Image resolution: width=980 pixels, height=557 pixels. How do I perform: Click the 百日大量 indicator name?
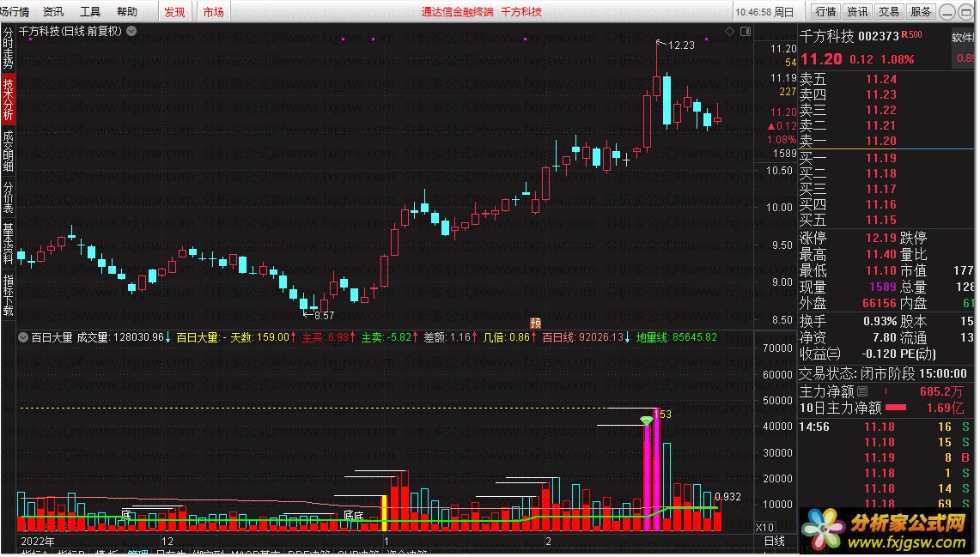pos(52,338)
